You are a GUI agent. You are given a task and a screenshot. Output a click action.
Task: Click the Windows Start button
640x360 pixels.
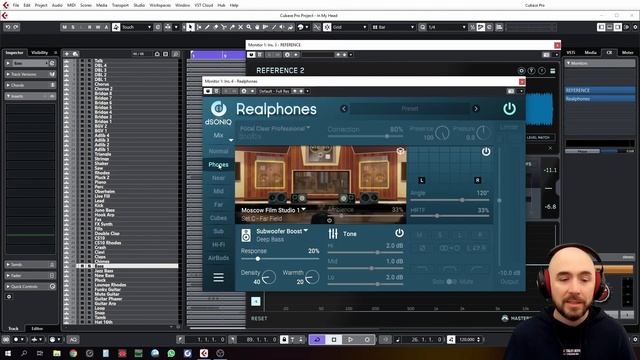tap(7, 353)
